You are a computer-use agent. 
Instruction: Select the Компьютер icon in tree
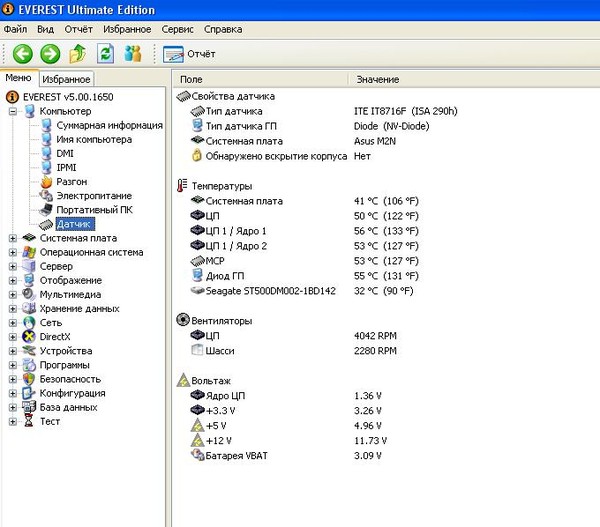point(29,111)
